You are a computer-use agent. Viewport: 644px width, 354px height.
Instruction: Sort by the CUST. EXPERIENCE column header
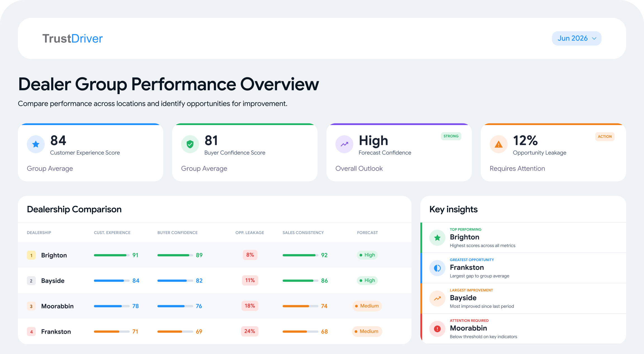(x=112, y=233)
